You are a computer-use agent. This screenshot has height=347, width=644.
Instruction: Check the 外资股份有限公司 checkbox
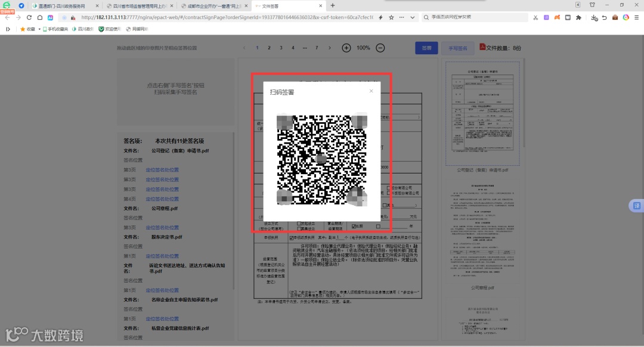coord(389,193)
